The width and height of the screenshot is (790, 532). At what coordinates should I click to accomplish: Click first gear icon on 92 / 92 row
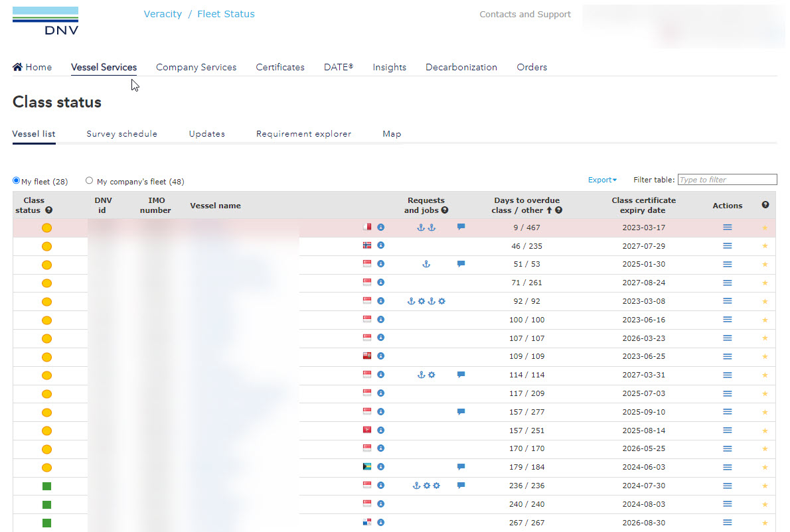click(x=421, y=301)
